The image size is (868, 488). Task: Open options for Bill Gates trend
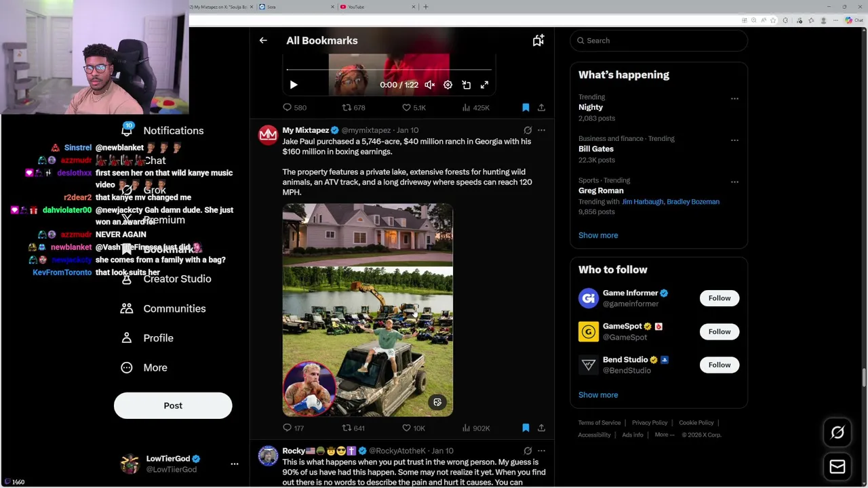(x=734, y=140)
